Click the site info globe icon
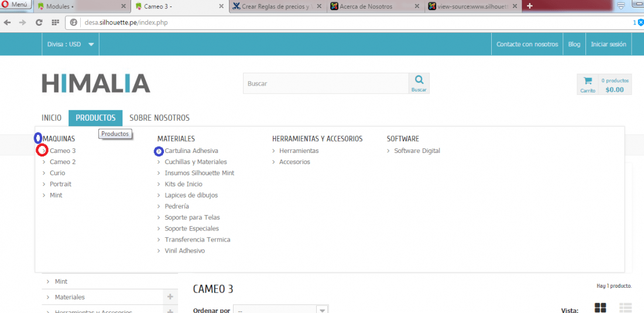Screen dimensions: 644x313 tap(74, 23)
